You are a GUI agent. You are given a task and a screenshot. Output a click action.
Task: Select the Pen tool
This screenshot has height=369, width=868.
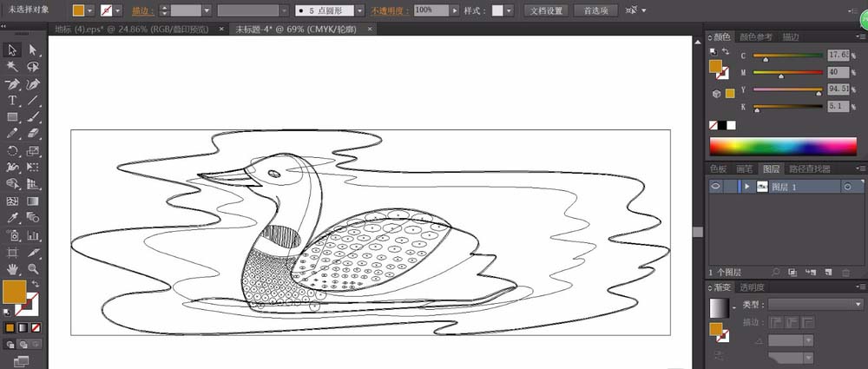tap(12, 84)
